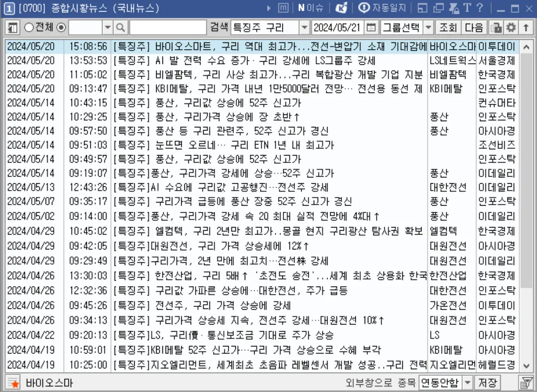
Task: Click 컨슈머타 source in 10:43:15 row
Action: pyautogui.click(x=497, y=103)
